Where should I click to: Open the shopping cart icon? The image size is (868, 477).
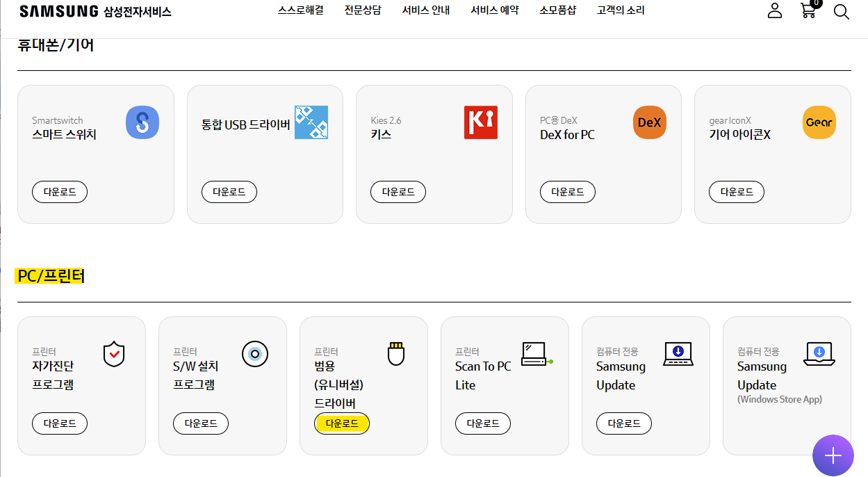click(x=808, y=11)
